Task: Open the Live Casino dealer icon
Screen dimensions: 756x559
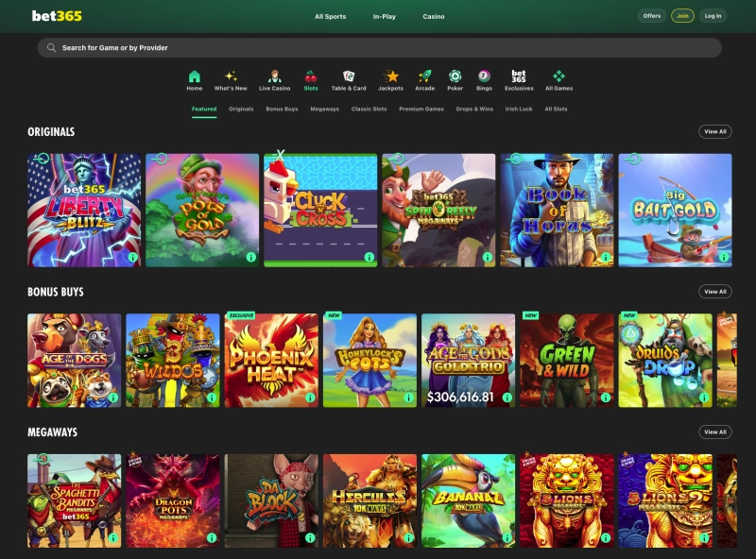Action: click(x=275, y=76)
